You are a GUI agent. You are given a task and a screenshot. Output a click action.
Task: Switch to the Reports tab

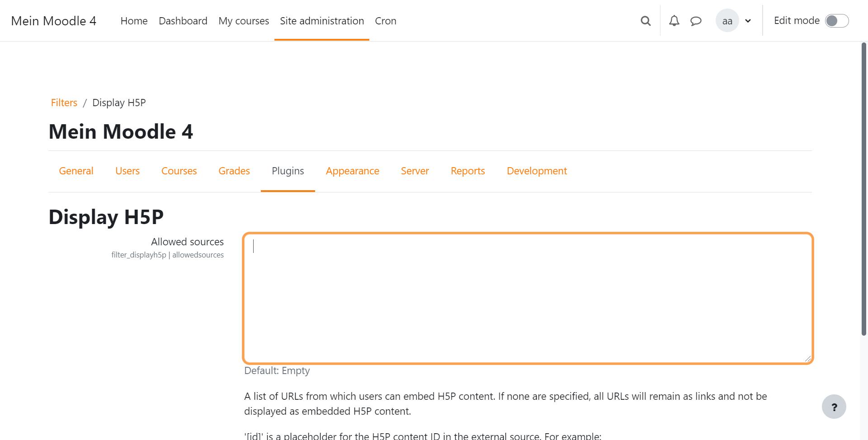pos(468,171)
